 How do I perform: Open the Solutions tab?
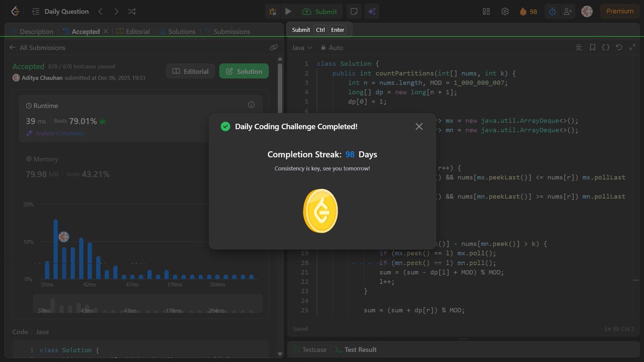(x=178, y=32)
